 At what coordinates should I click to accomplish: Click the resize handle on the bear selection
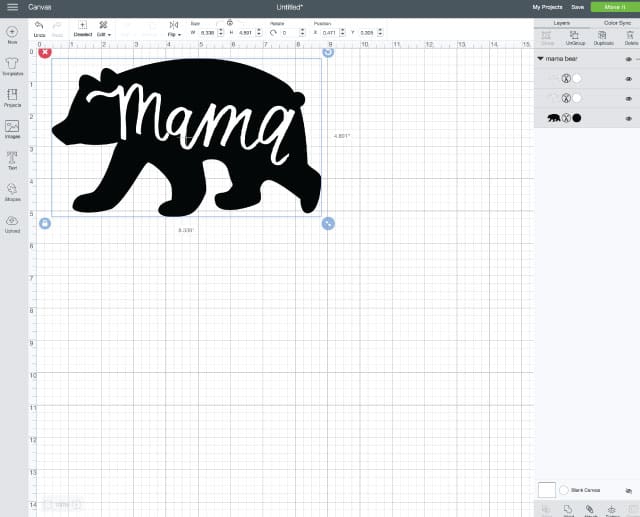click(x=328, y=223)
